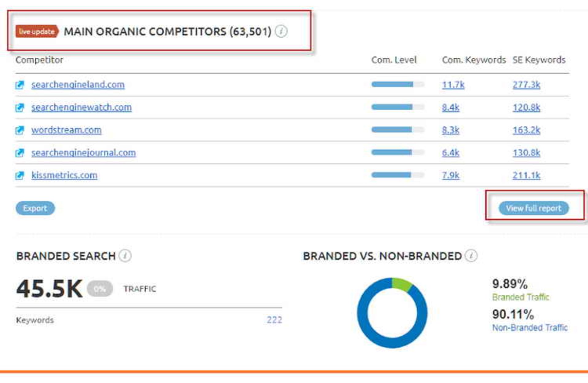The image size is (588, 383).
Task: Open the Branded vs Non-Branded info tooltip
Action: pyautogui.click(x=471, y=255)
